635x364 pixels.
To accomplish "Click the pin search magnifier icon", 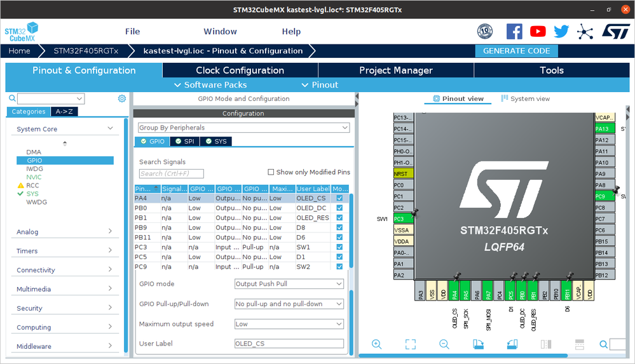I will click(603, 344).
